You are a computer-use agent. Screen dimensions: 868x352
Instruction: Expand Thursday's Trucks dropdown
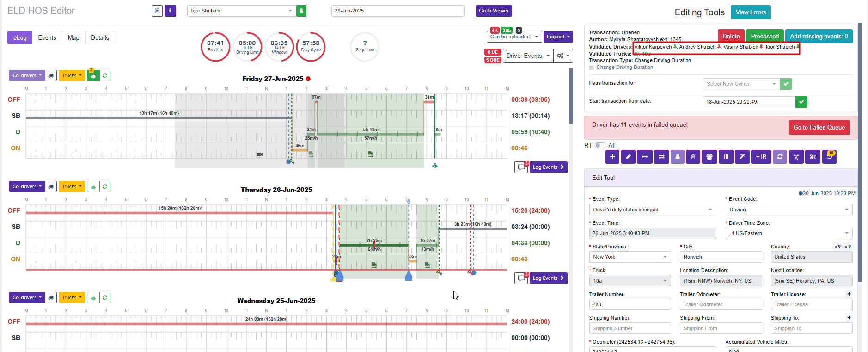72,186
